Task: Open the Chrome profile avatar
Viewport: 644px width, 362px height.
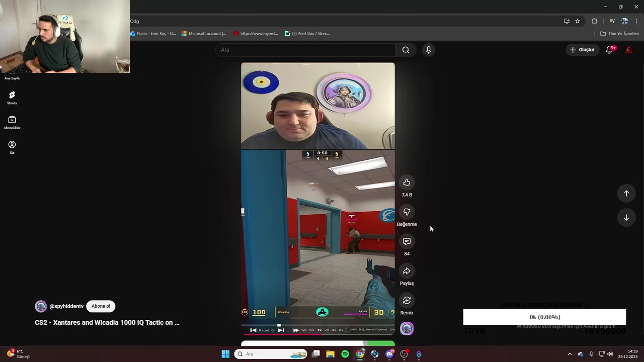Action: (x=624, y=21)
